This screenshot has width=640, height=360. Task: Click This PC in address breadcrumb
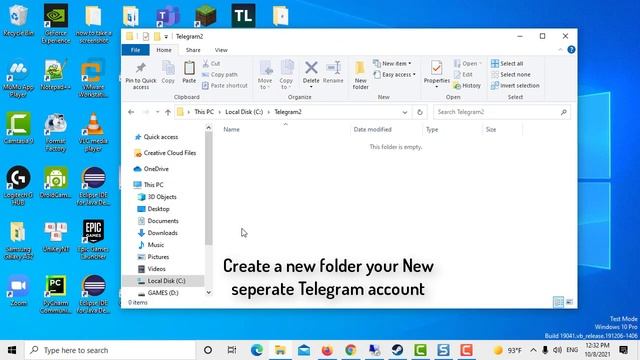tap(204, 112)
